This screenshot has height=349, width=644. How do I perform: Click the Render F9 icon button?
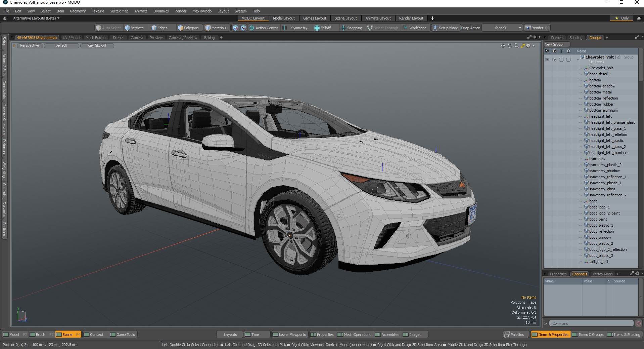(x=537, y=28)
